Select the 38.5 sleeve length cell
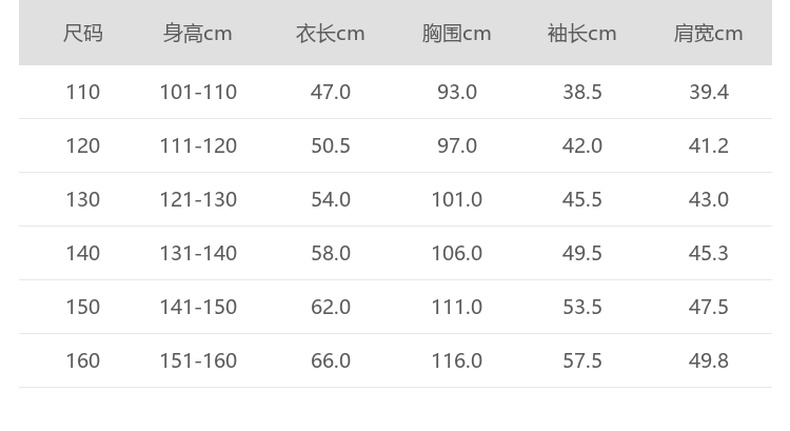Image resolution: width=790 pixels, height=431 pixels. [x=582, y=92]
